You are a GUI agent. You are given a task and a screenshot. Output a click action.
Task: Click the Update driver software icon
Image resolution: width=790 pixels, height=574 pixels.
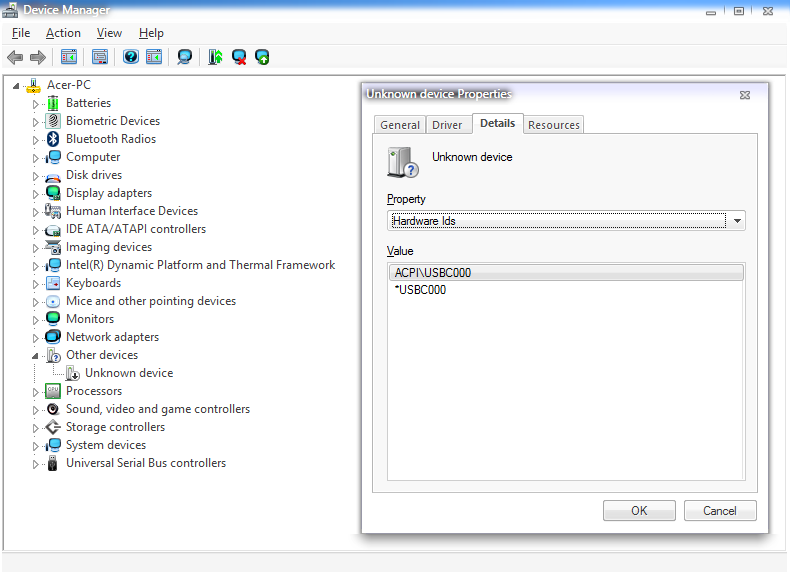216,57
